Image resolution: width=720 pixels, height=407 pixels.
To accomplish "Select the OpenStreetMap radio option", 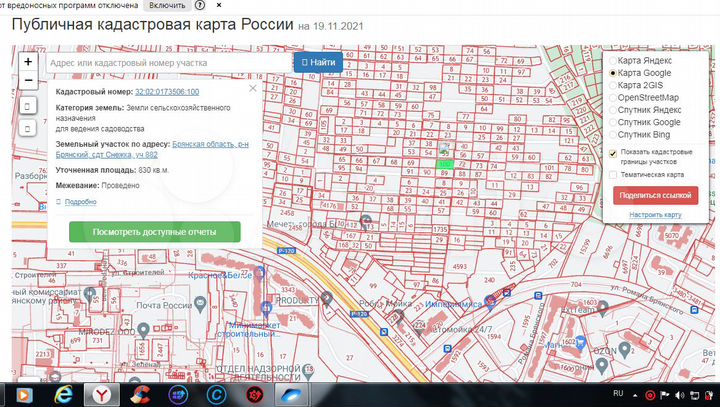I will (613, 98).
